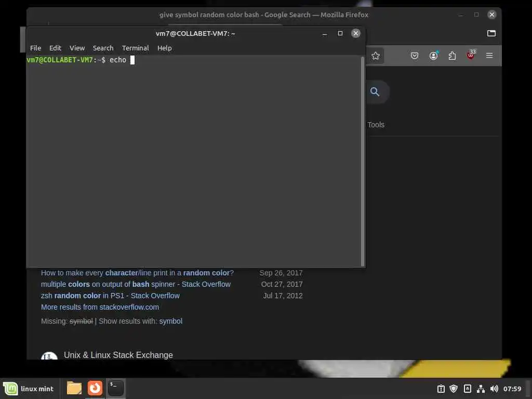Screen dimensions: 532x399
Task: Open the Edit menu in the terminal
Action: pos(55,48)
